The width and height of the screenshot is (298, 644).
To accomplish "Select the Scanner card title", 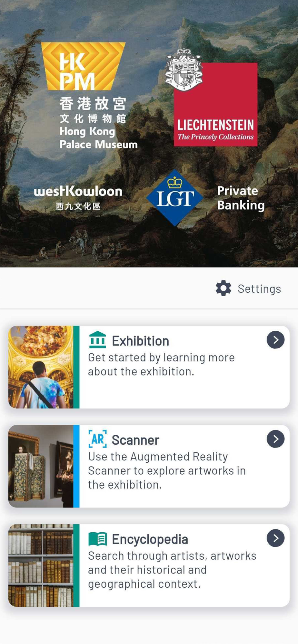I will (135, 440).
